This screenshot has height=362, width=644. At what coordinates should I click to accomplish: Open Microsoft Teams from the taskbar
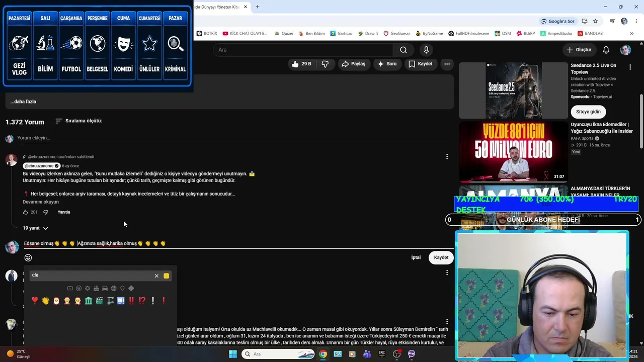point(367,354)
